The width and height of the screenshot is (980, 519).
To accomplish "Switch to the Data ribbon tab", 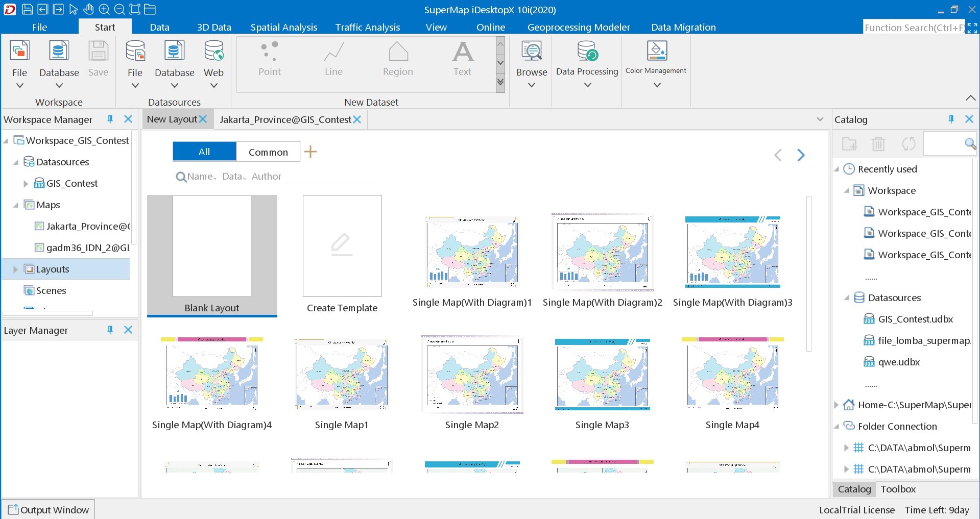I will (159, 27).
